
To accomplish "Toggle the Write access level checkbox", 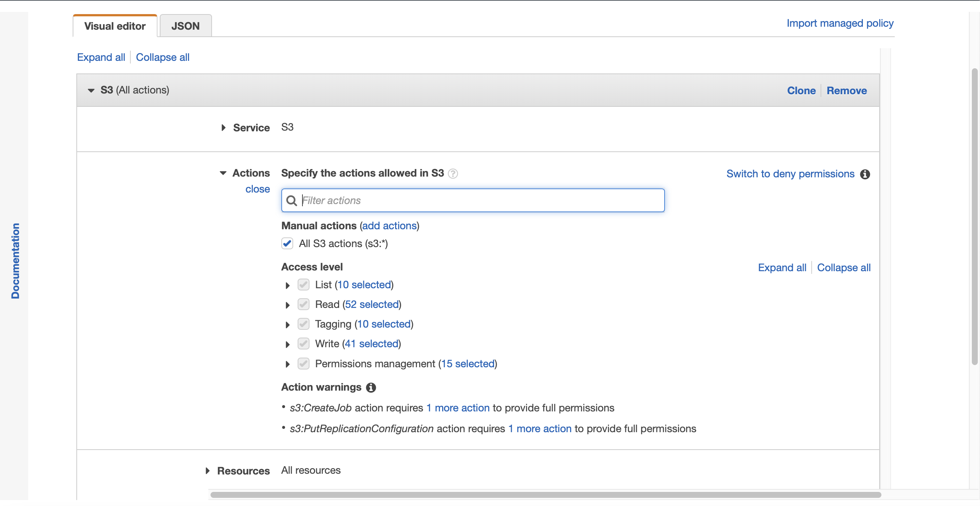I will click(x=303, y=344).
